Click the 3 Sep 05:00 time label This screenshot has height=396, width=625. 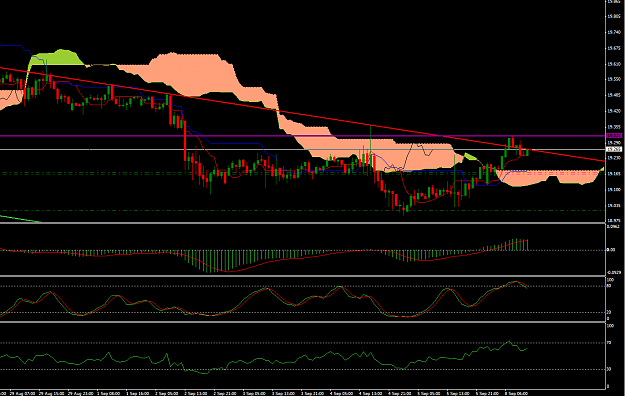[254, 394]
